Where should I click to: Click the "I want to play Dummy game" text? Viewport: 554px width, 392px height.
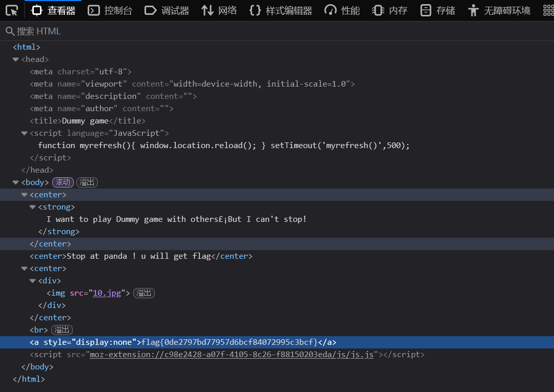click(176, 219)
